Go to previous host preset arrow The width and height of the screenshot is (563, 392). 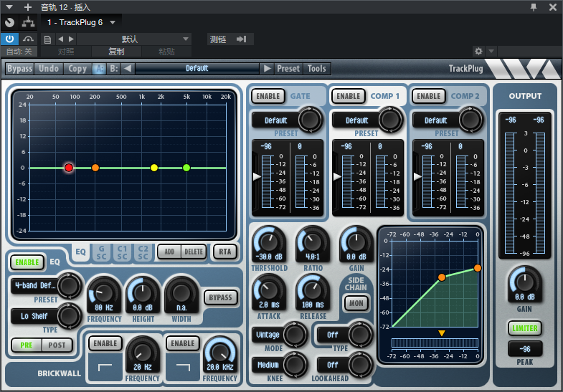[60, 39]
